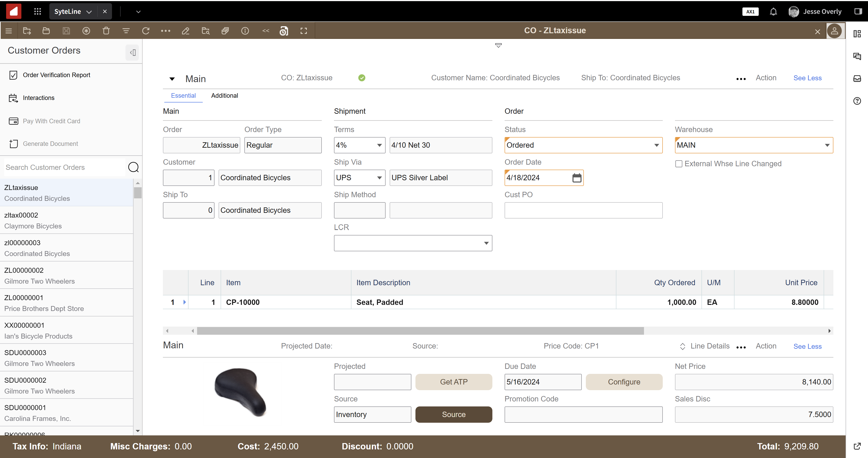Click the fullscreen expand icon in toolbar
This screenshot has width=868, height=458.
304,31
